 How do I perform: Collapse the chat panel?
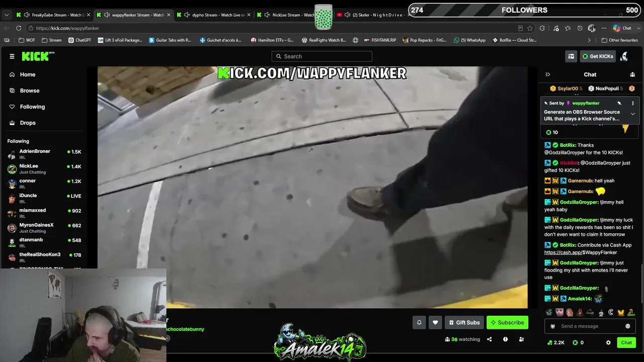click(548, 74)
